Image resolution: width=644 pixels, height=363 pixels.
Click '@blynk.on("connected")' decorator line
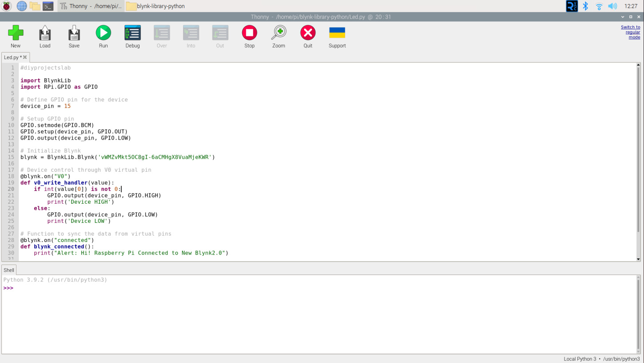[x=57, y=240]
